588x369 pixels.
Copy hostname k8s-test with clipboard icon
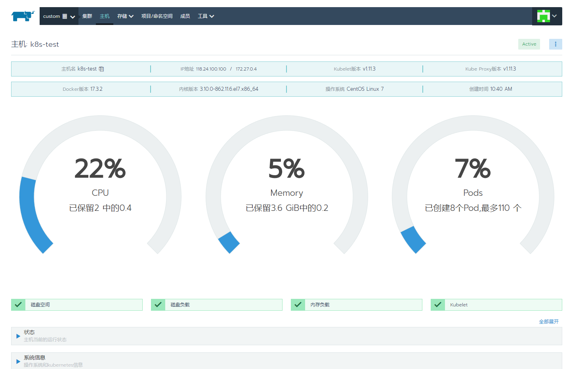tap(101, 69)
